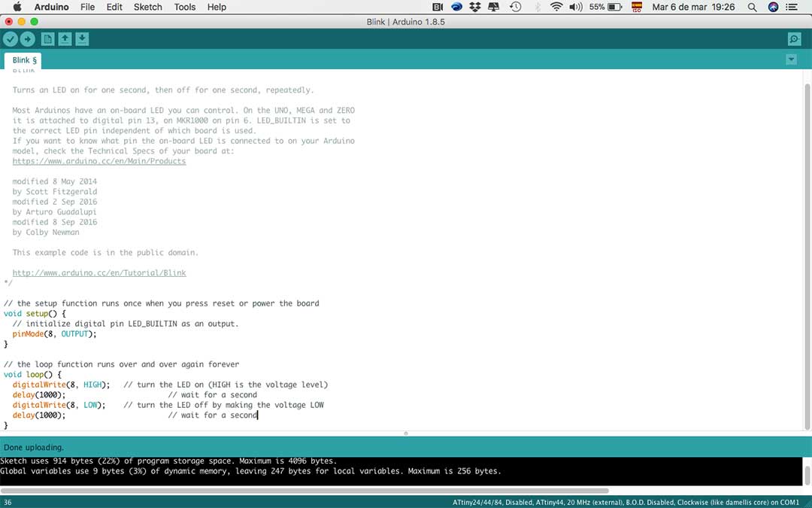Click the leftmost menu bar status icon before Dropbox
This screenshot has height=508, width=812.
[x=438, y=7]
